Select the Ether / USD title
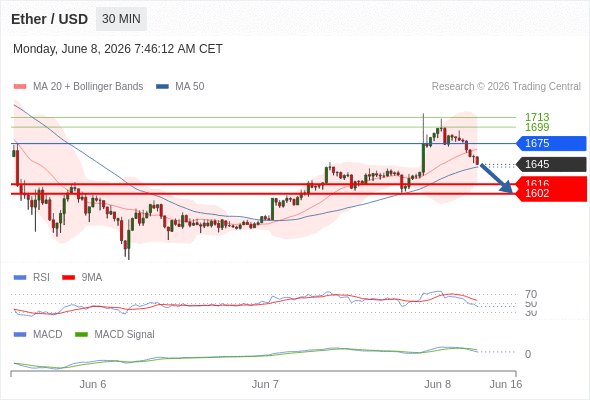 tap(49, 19)
